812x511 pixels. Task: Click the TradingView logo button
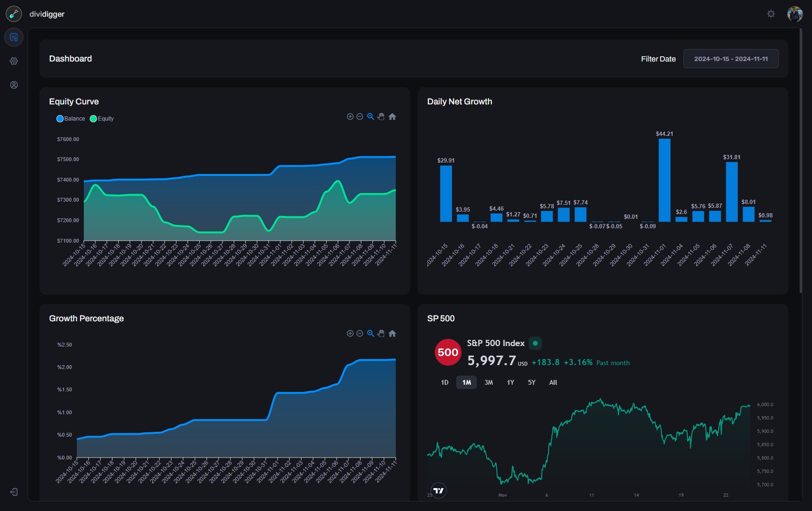pyautogui.click(x=439, y=491)
